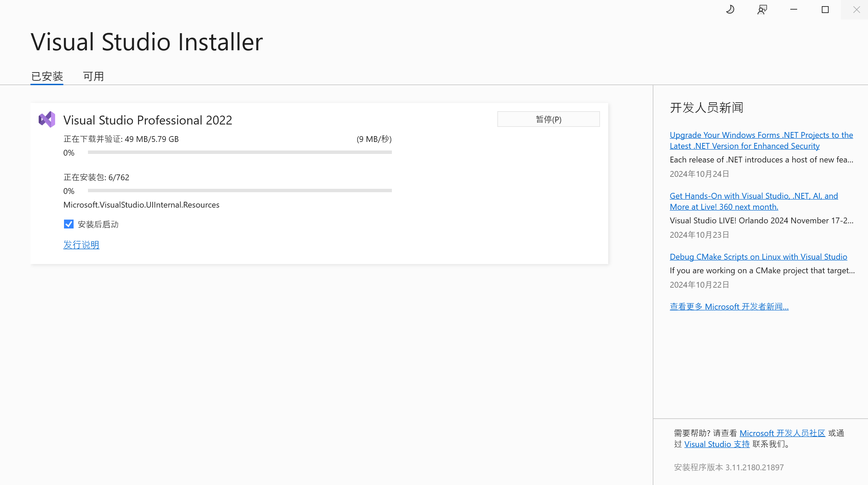Visit the Microsoft 开发人员社区 link
Image resolution: width=868 pixels, height=485 pixels.
[782, 433]
